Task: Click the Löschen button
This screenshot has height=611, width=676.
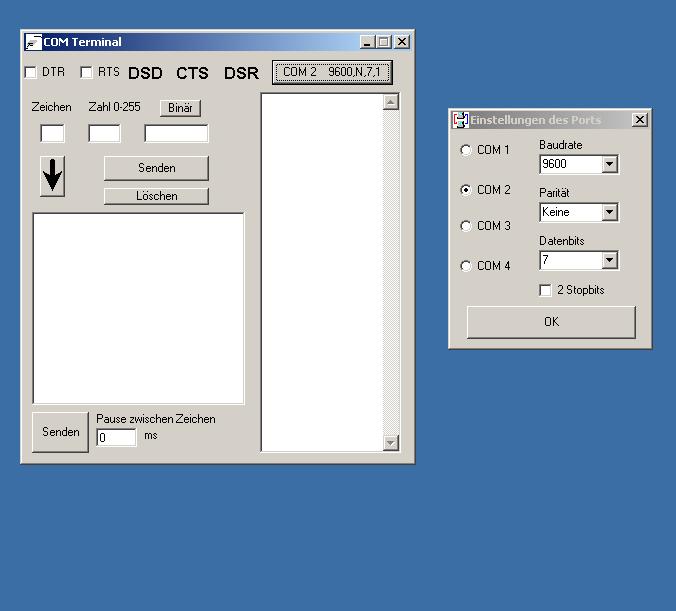Action: (156, 196)
